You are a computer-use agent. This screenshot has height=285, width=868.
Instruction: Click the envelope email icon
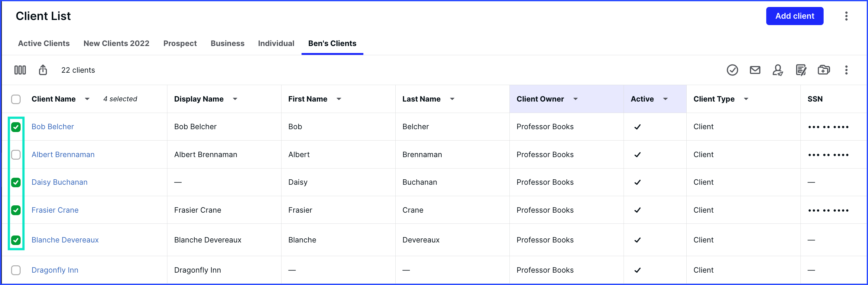point(755,70)
